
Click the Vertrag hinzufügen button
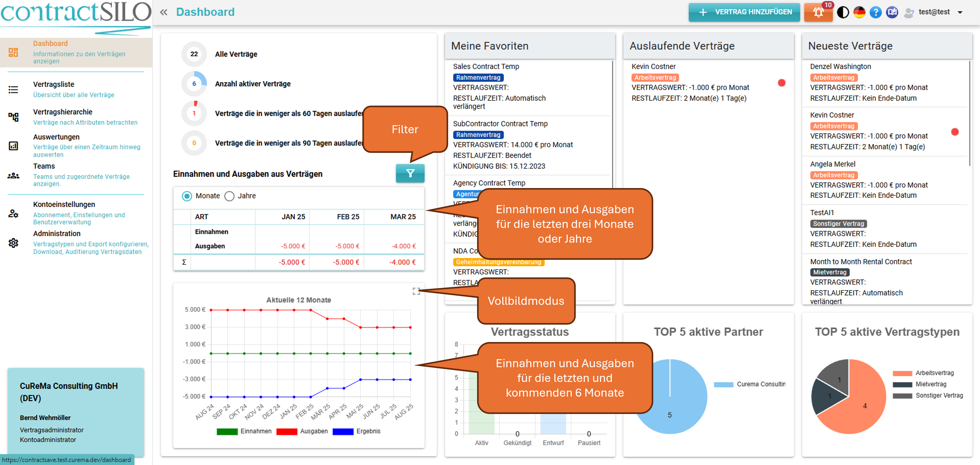[x=744, y=12]
